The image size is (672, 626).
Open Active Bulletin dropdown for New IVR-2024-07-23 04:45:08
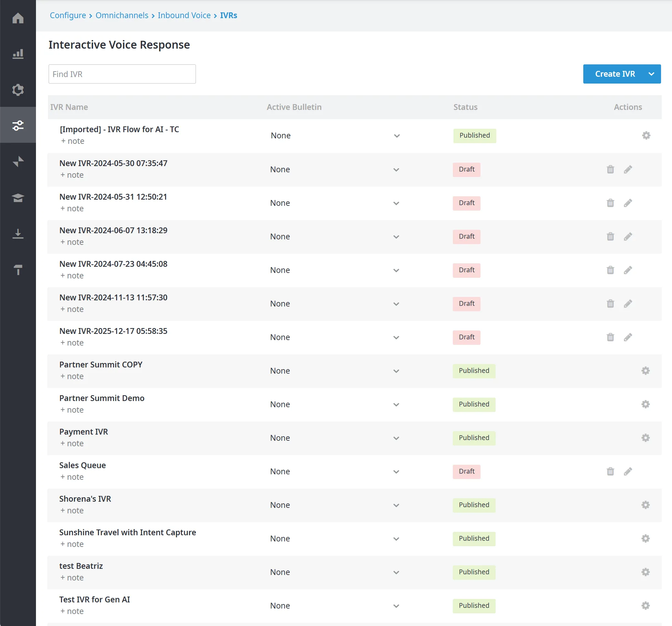click(x=335, y=270)
